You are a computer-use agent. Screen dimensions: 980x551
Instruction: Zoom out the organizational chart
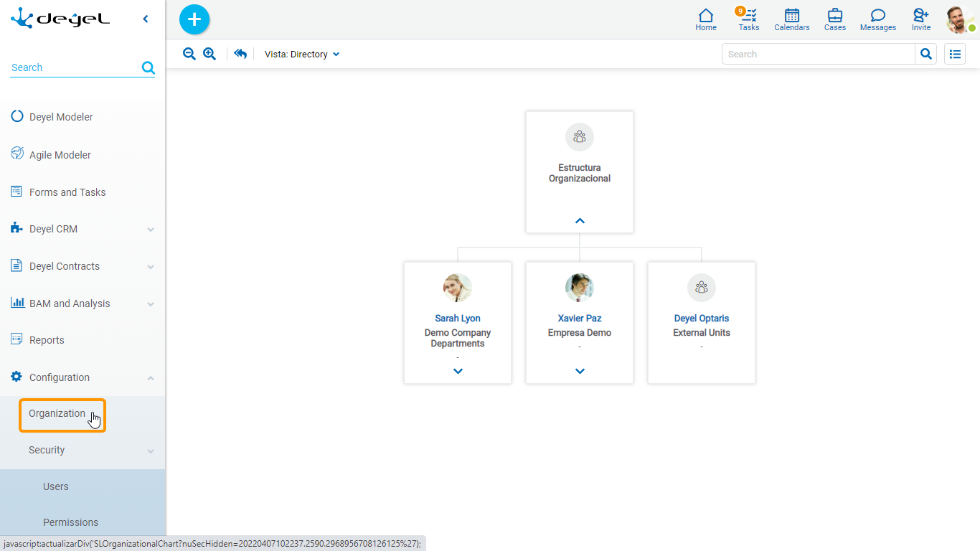click(189, 54)
